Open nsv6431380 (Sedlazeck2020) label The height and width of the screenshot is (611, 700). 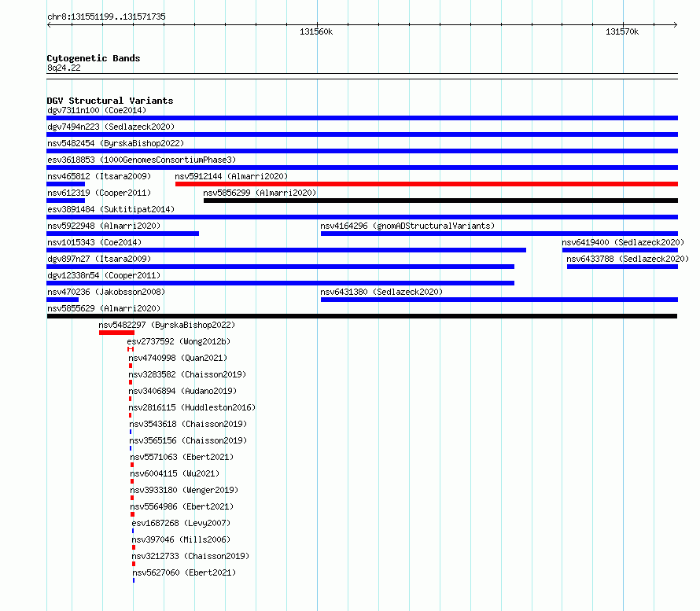[381, 292]
